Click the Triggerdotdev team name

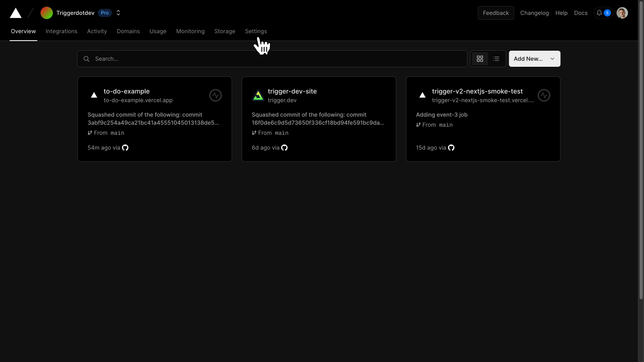pos(75,13)
